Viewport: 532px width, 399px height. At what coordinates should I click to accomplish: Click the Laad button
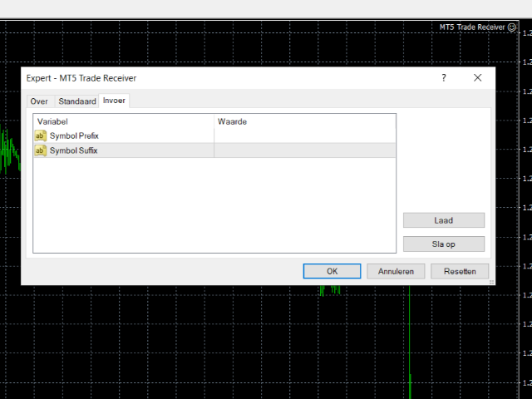tap(443, 220)
